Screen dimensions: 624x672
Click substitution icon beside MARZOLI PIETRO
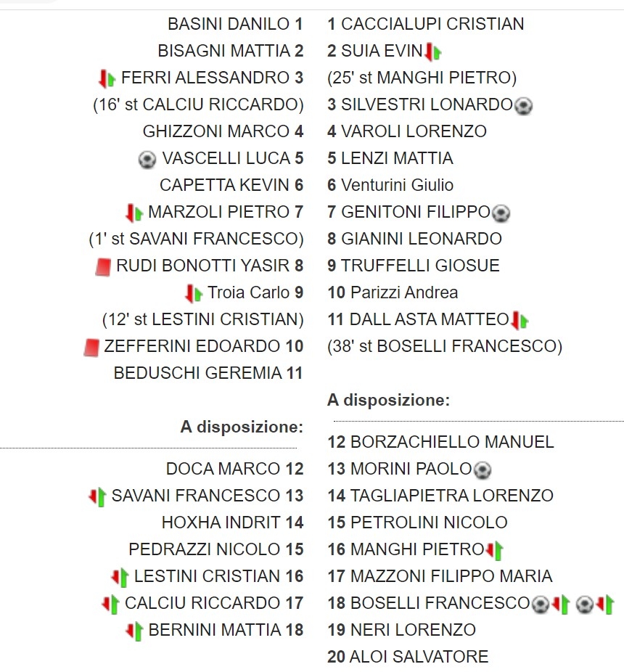click(x=134, y=213)
